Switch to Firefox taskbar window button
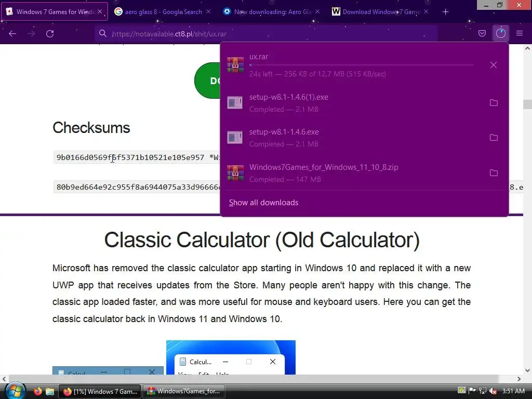The width and height of the screenshot is (532, 399). click(100, 391)
